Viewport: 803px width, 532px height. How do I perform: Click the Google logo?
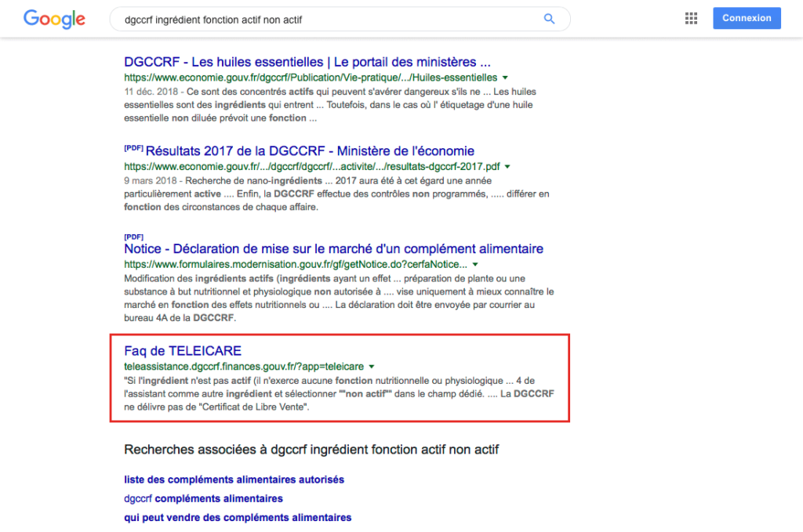(x=54, y=19)
